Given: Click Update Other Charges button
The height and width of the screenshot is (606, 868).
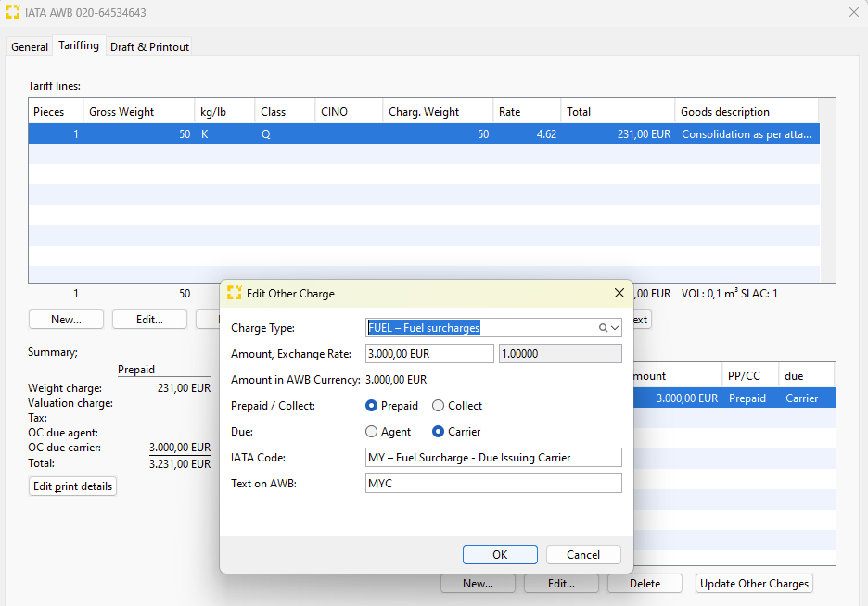Looking at the screenshot, I should pos(754,584).
